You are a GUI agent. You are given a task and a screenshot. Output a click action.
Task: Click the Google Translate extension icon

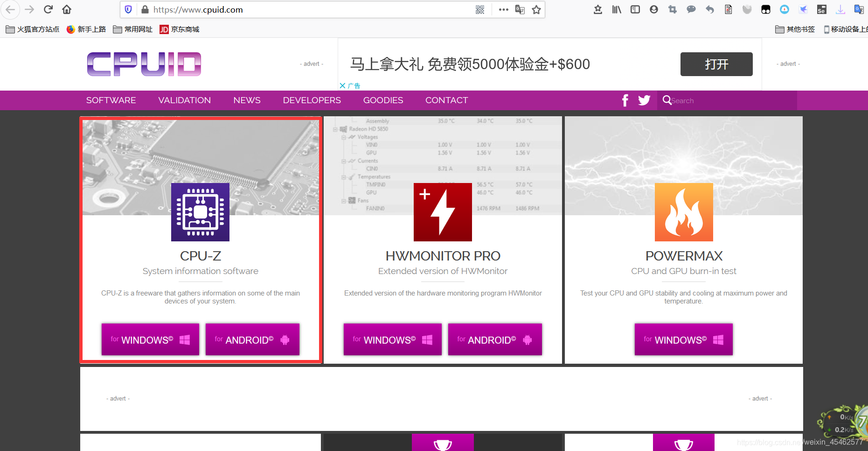(x=859, y=9)
